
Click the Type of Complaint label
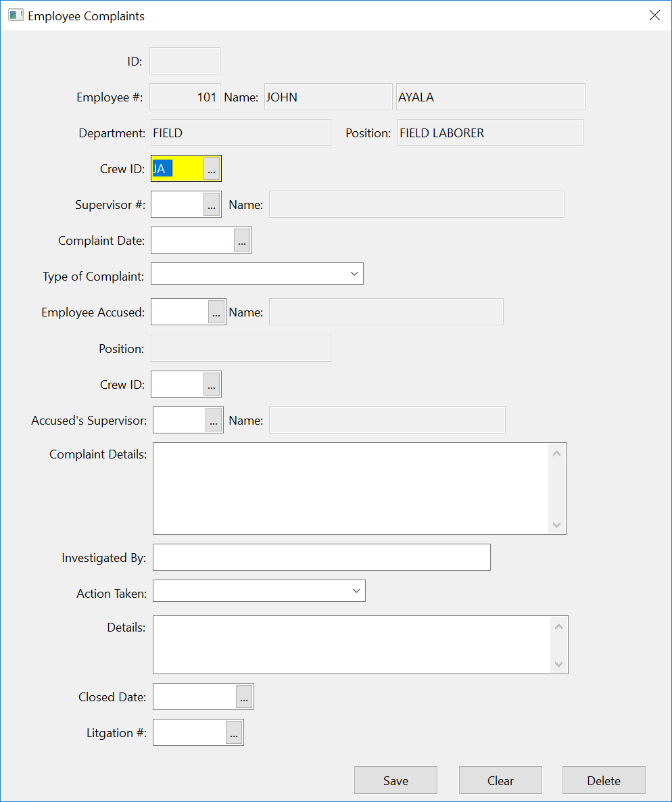(93, 276)
